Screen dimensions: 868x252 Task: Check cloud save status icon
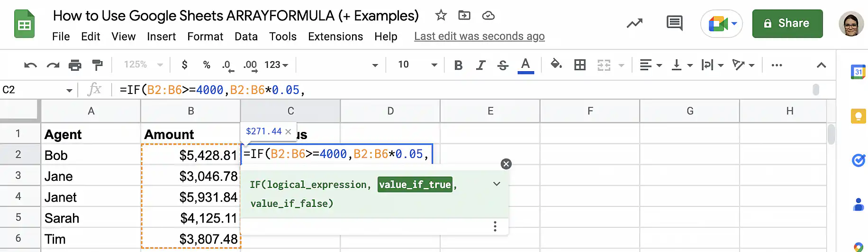(x=488, y=16)
